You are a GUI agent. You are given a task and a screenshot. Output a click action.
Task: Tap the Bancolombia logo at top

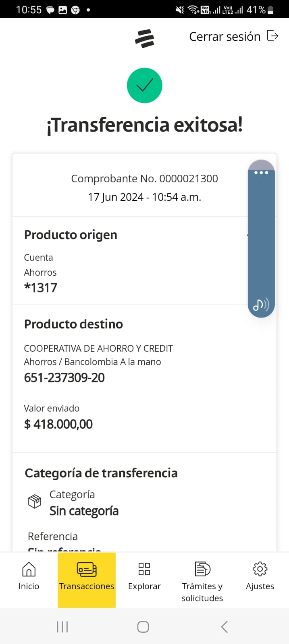[x=145, y=39]
